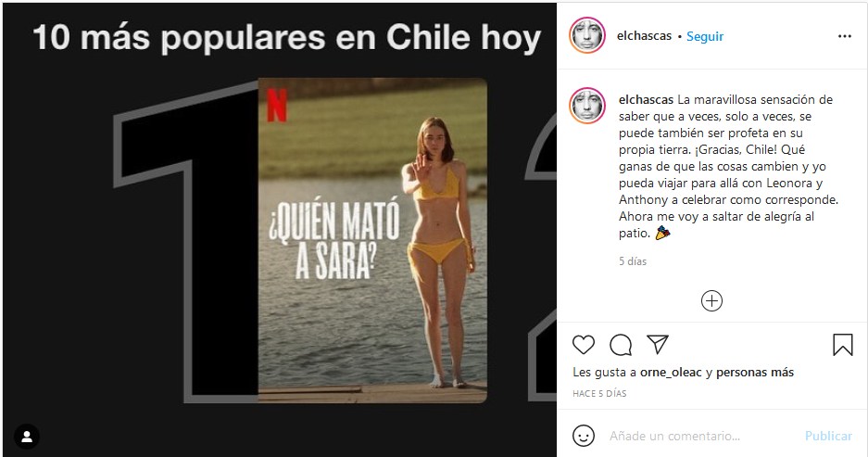Open elchascas profile picture in the header
This screenshot has height=457, width=868.
(586, 35)
